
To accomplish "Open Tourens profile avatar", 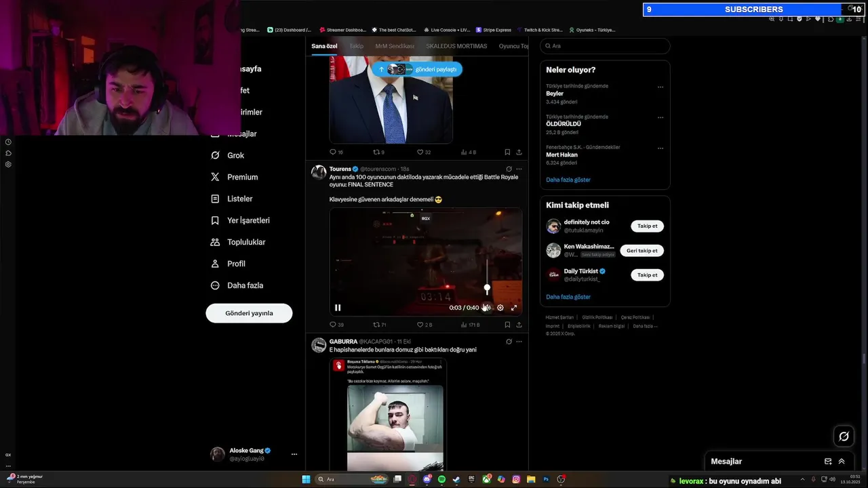I will click(319, 172).
